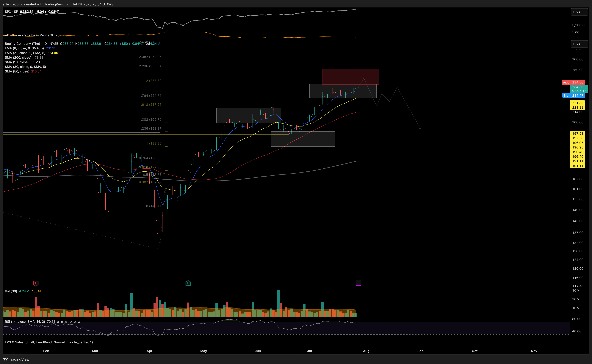
Task: Click the Fib level 1 (188.30) label
Action: (x=154, y=143)
